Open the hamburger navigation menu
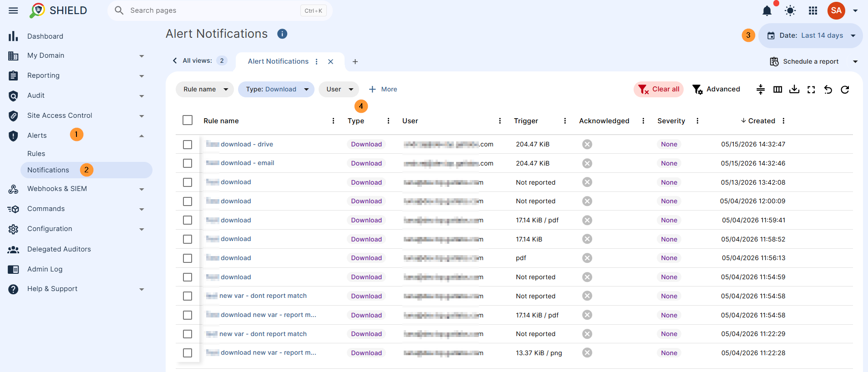This screenshot has width=868, height=372. point(13,10)
